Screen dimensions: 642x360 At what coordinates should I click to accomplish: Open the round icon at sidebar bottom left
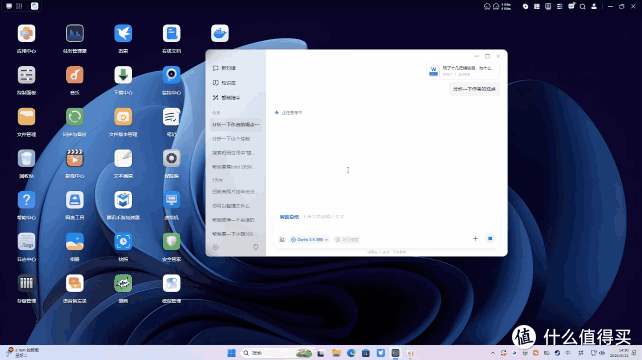pos(216,247)
